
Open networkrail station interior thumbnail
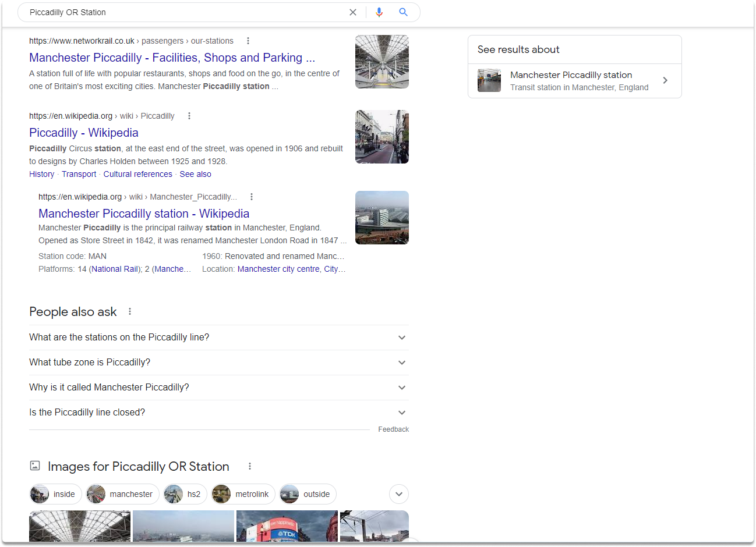[x=382, y=62]
